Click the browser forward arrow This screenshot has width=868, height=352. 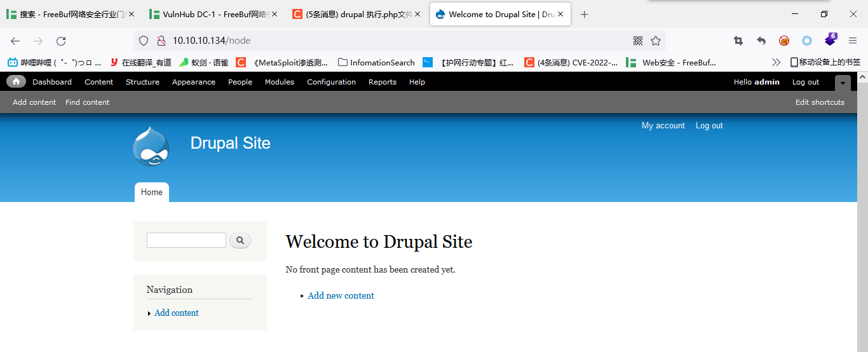pos(38,41)
